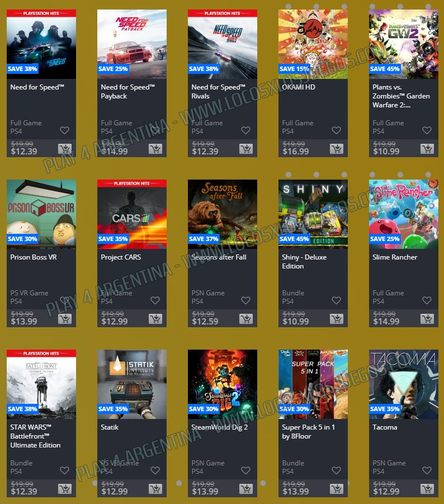Open the SteamWorld Dig 2 title link

click(x=219, y=427)
